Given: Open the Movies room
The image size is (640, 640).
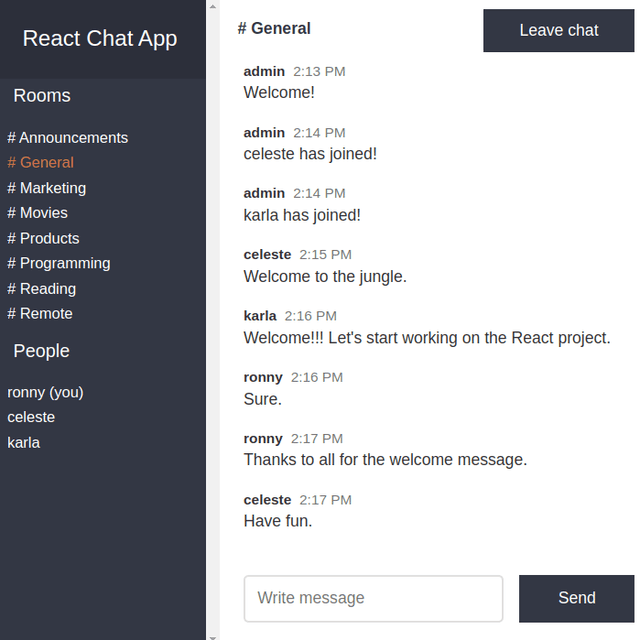Looking at the screenshot, I should (x=38, y=213).
